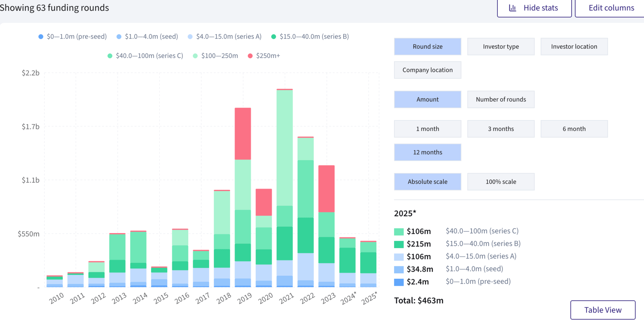This screenshot has height=325, width=644.
Task: Click the bar chart icon in Hide stats
Action: 512,8
